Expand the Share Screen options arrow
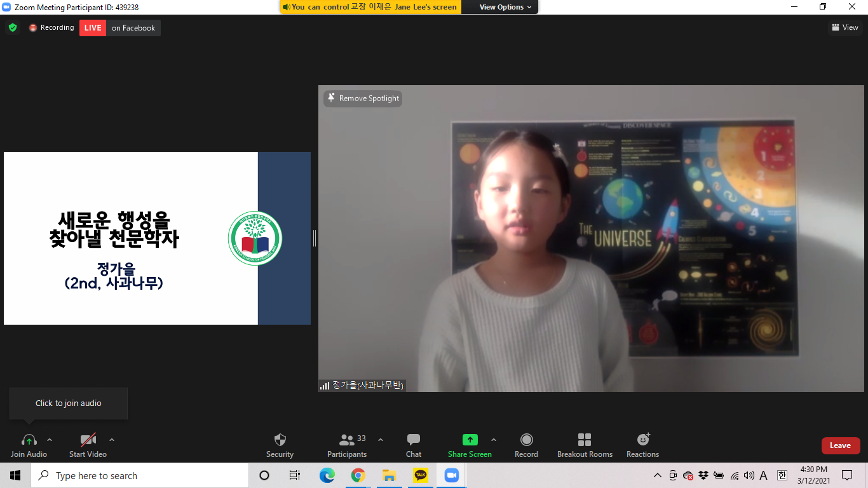 point(494,440)
